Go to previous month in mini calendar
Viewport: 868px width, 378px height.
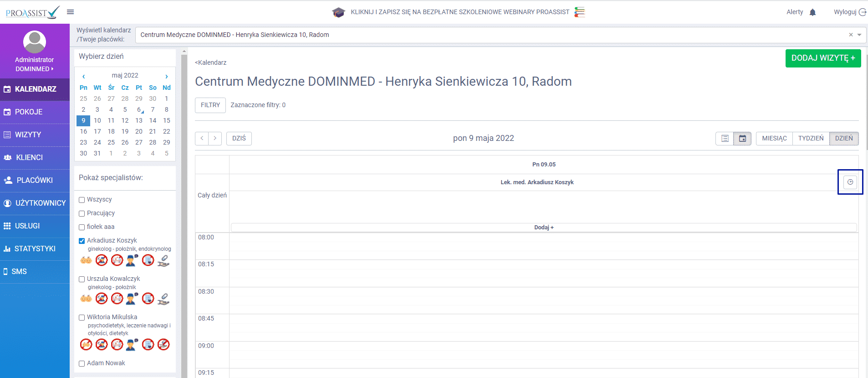click(83, 76)
